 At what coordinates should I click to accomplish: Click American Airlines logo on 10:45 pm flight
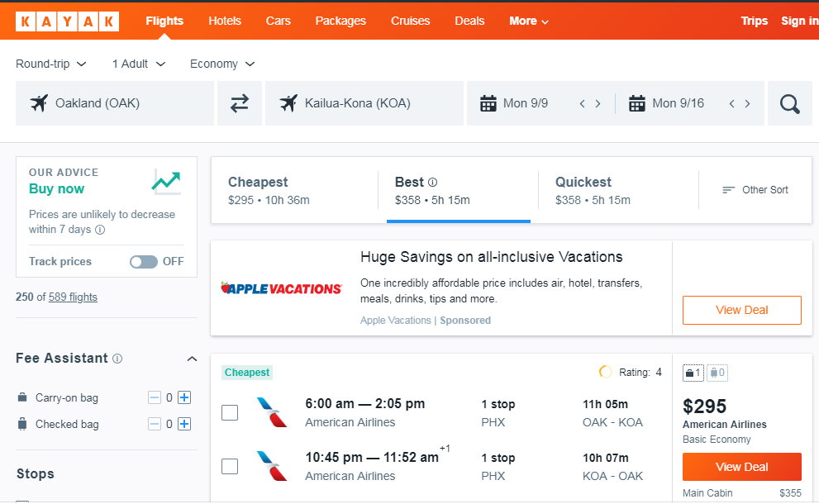pyautogui.click(x=272, y=466)
